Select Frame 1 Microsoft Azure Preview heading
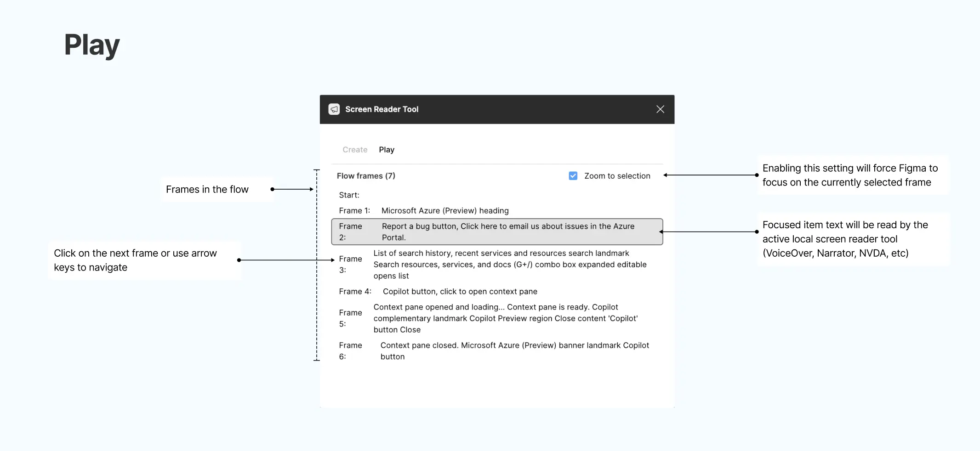Viewport: 980px width, 451px height. point(444,210)
